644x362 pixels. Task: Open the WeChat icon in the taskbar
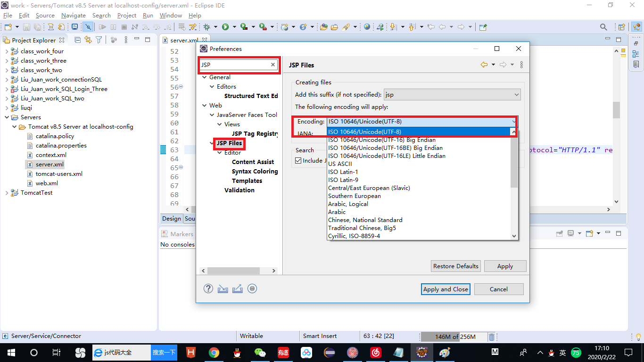pyautogui.click(x=260, y=352)
